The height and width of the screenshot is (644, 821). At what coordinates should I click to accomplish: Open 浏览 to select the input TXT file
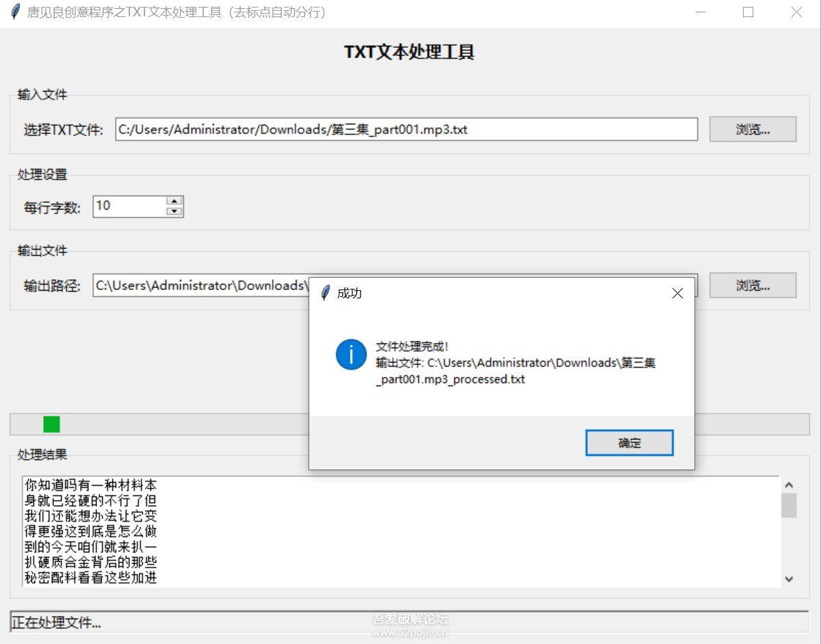(x=753, y=129)
